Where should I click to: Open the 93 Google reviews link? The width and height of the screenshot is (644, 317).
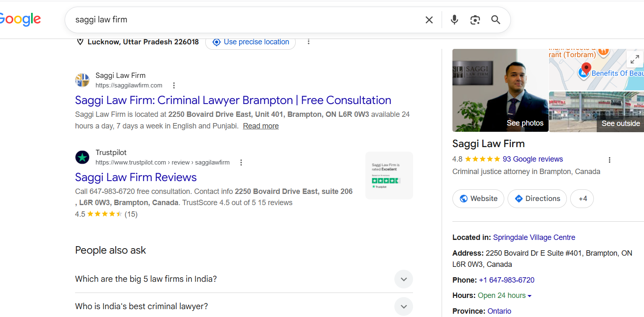pyautogui.click(x=533, y=159)
